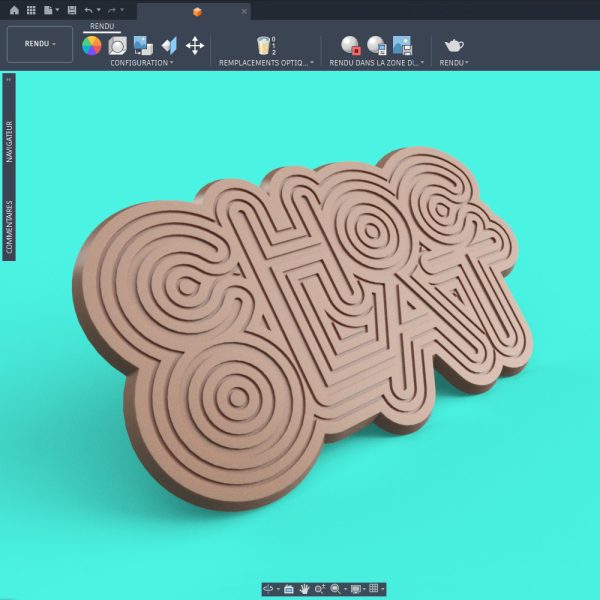
Task: Open the grid viewports icon
Action: [x=374, y=589]
